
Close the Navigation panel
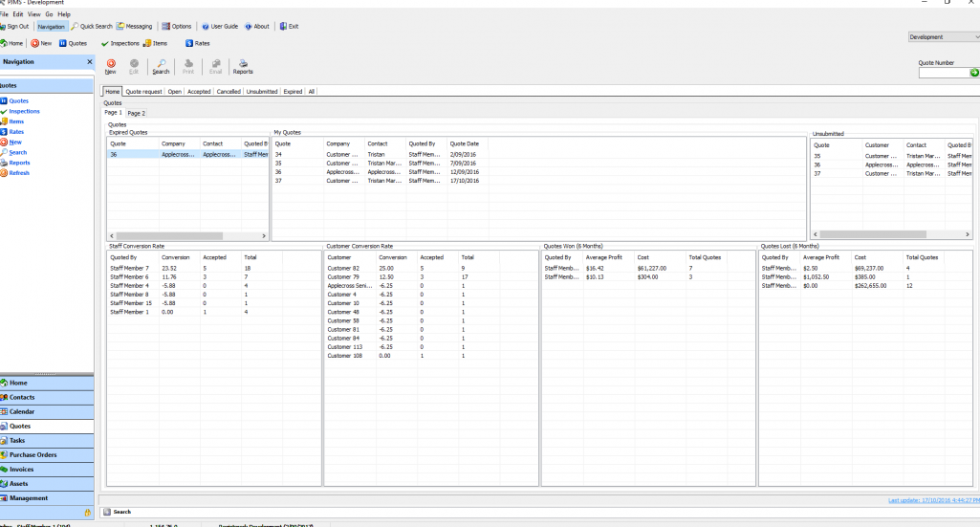(89, 61)
